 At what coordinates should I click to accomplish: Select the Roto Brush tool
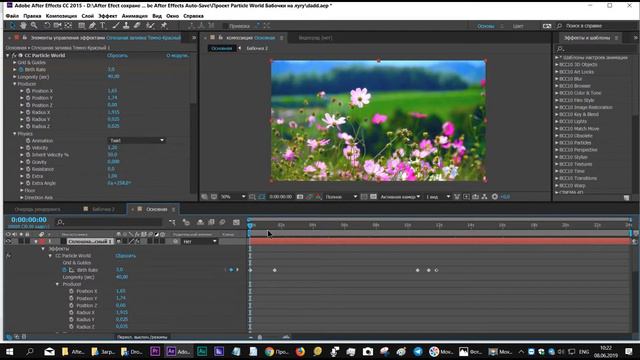(150, 25)
